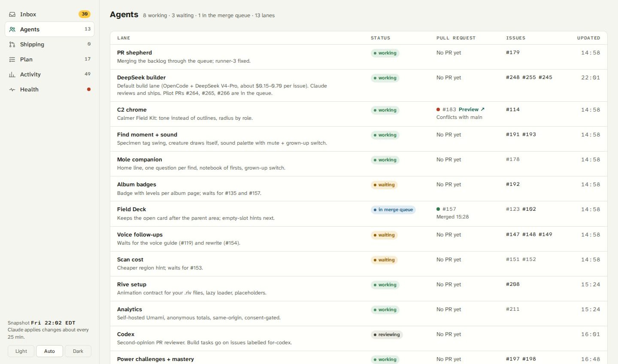
Task: Open the Plan section
Action: point(49,59)
